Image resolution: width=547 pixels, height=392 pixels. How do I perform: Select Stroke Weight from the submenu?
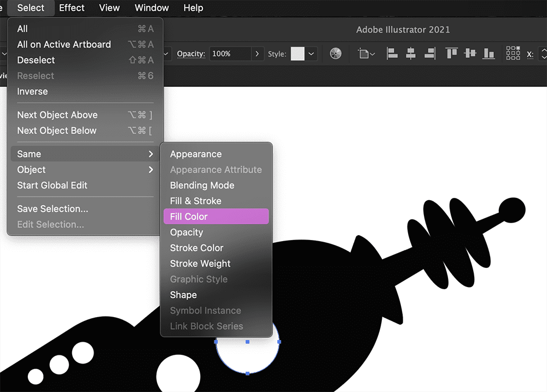click(200, 264)
